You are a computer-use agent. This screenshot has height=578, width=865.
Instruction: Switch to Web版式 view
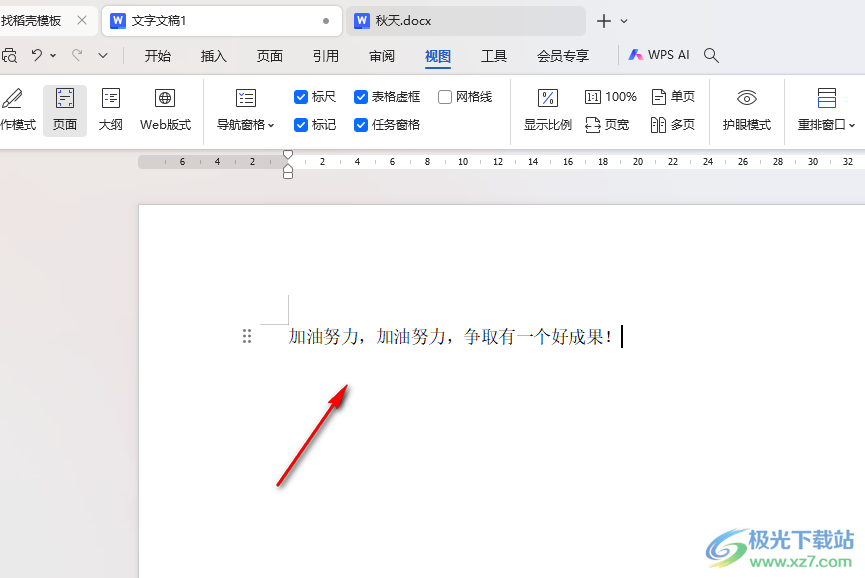[165, 110]
